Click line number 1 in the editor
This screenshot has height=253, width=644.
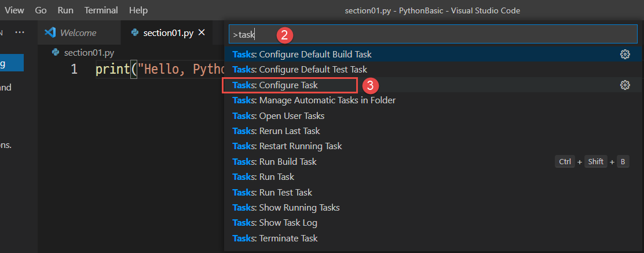(74, 68)
